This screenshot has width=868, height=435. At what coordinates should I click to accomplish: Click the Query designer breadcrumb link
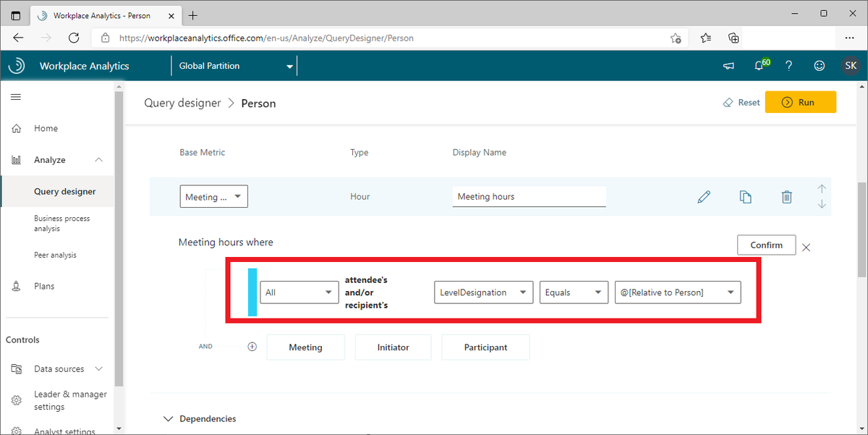(x=182, y=103)
